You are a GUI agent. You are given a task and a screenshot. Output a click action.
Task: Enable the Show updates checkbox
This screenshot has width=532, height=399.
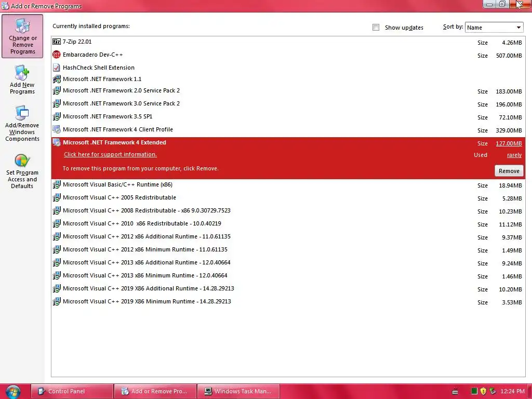(376, 28)
